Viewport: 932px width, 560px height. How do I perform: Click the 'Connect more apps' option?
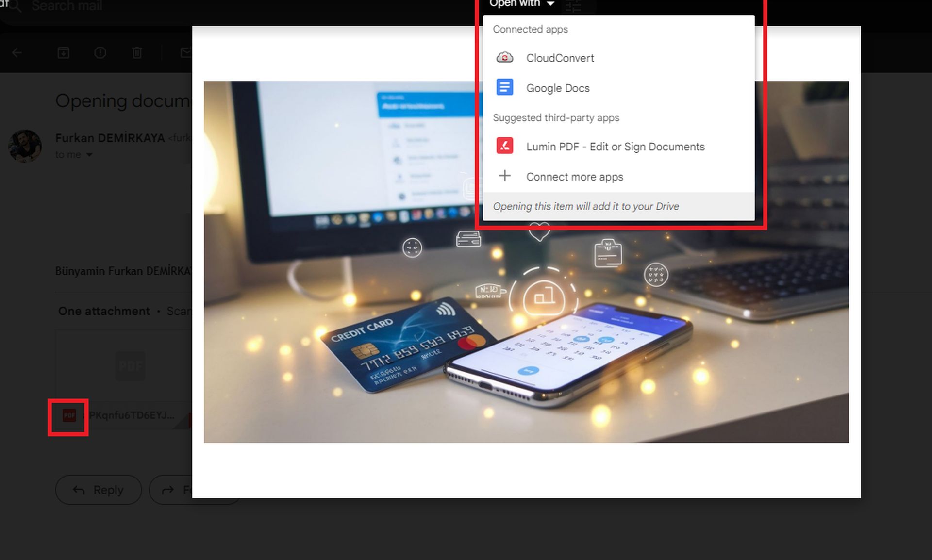(575, 176)
